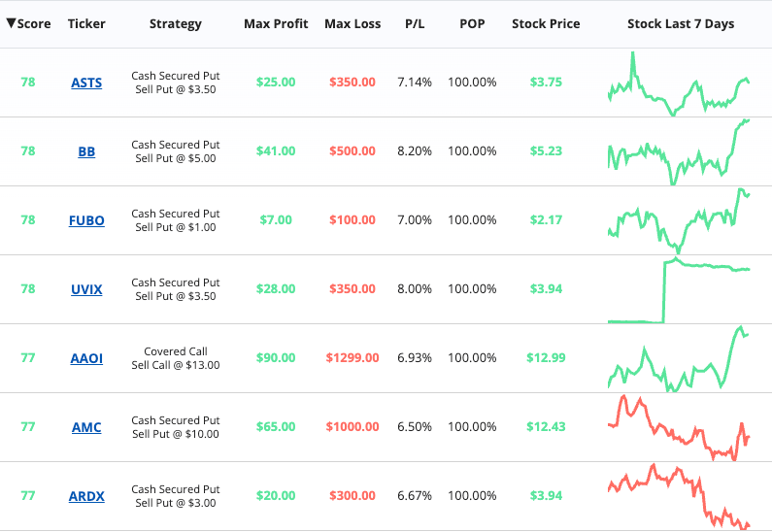Click the UVIX 7-day sparkline chart
Screen dimensions: 772x532
click(x=679, y=290)
